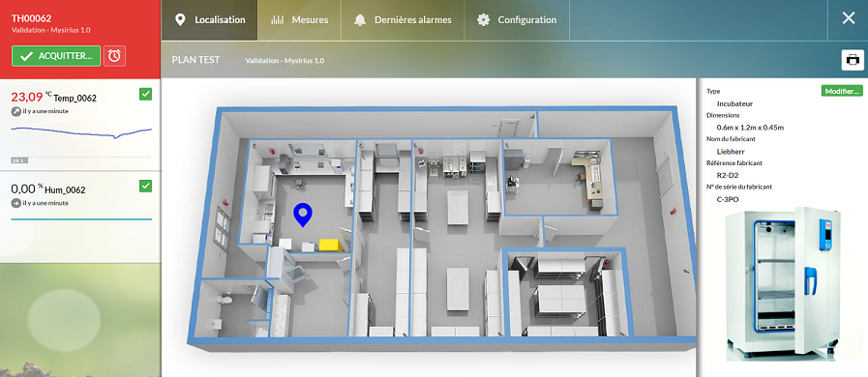Click the green Modifier button

[842, 91]
